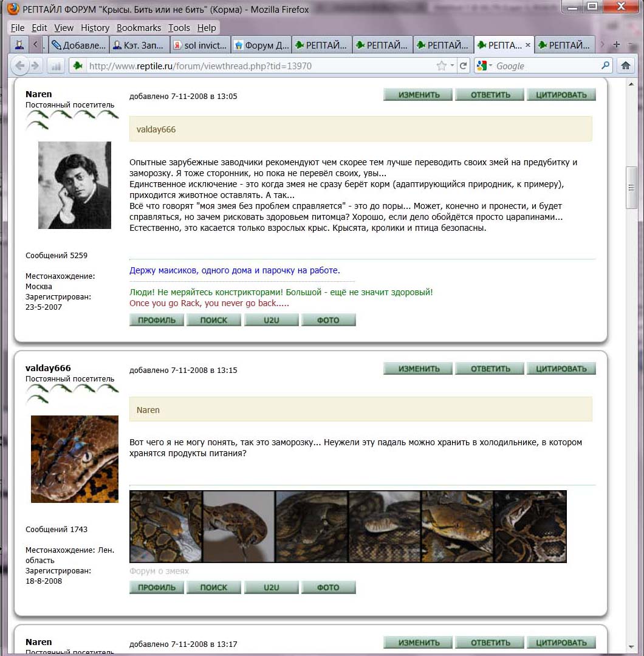Open the File menu
This screenshot has height=656, width=644.
coord(18,27)
